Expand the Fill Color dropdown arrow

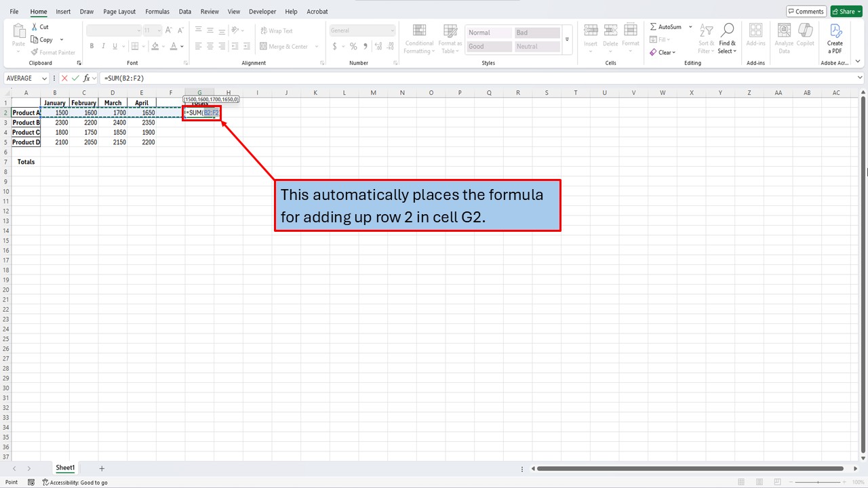[x=162, y=45]
